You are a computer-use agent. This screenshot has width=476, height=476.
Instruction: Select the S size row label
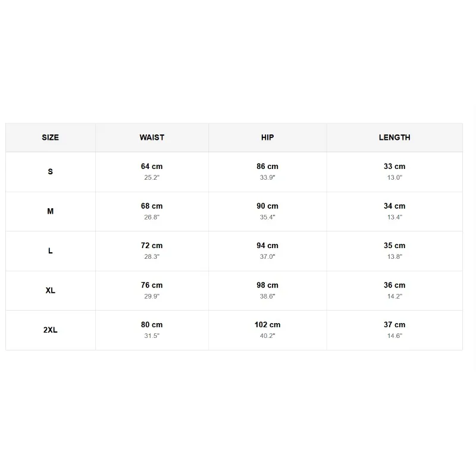click(51, 171)
